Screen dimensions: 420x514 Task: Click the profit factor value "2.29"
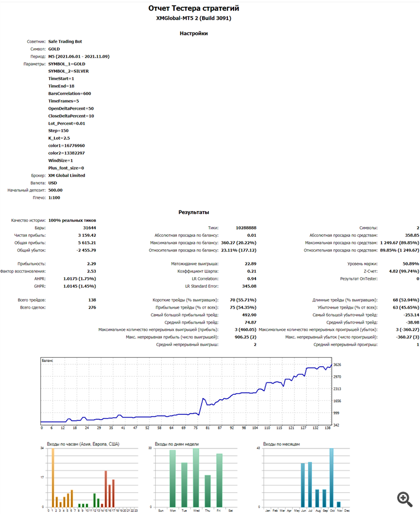(x=91, y=264)
